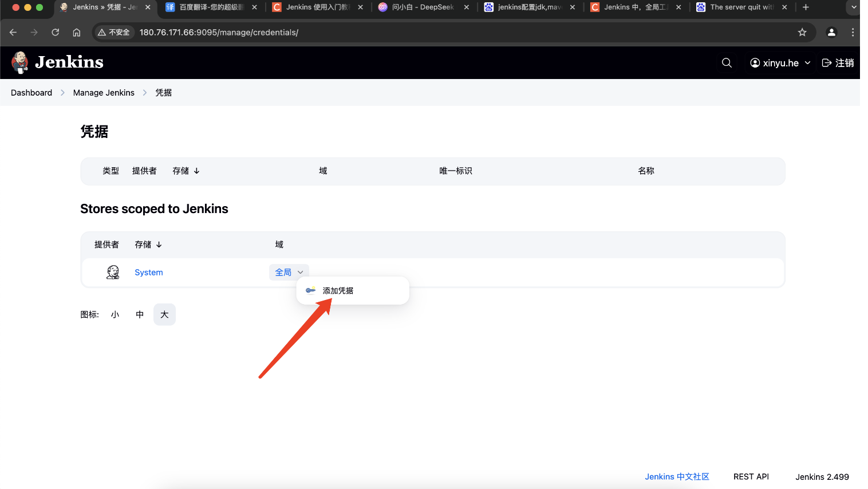Open a new browser tab with plus

tap(806, 7)
